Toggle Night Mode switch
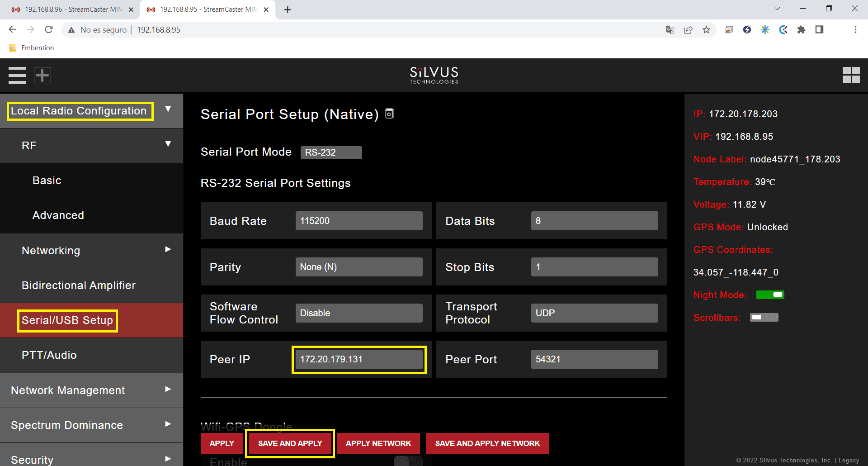Image resolution: width=868 pixels, height=466 pixels. [x=770, y=295]
